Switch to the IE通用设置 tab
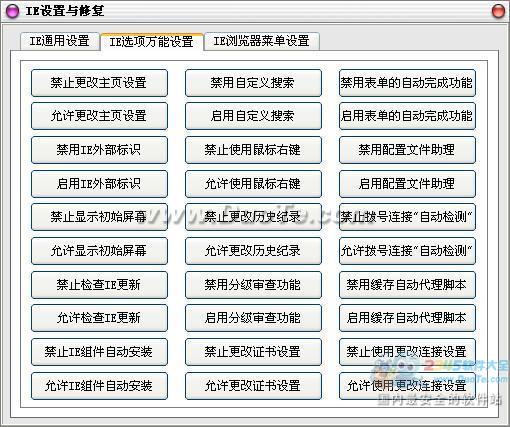 pos(60,41)
